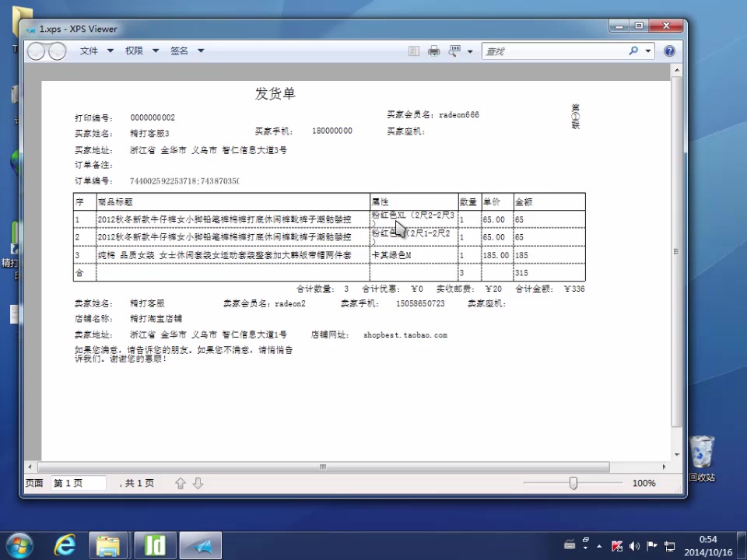Image resolution: width=747 pixels, height=560 pixels.
Task: Click the zoom 100% magnifier icon
Action: tap(454, 51)
